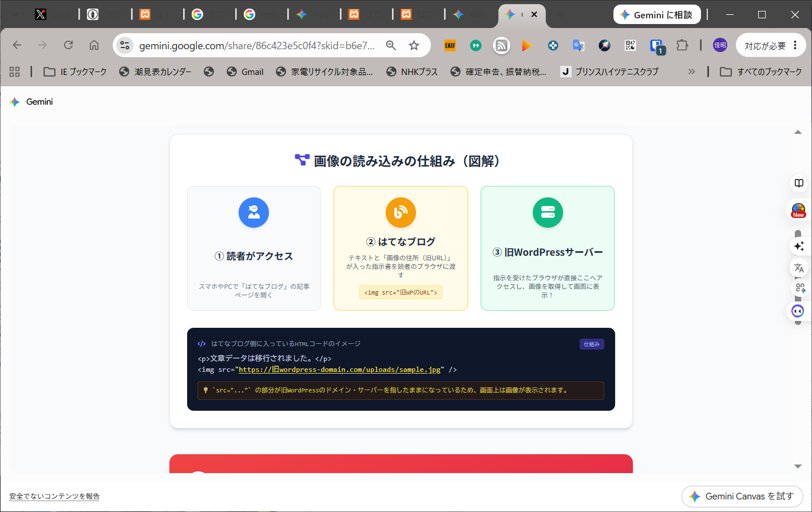Open the reading mode book icon
Image resolution: width=812 pixels, height=512 pixels.
(x=799, y=183)
